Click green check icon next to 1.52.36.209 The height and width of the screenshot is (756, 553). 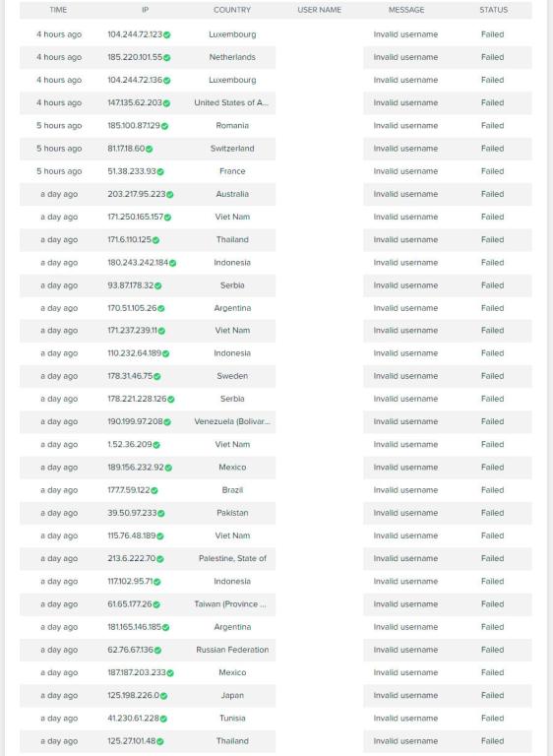156,445
